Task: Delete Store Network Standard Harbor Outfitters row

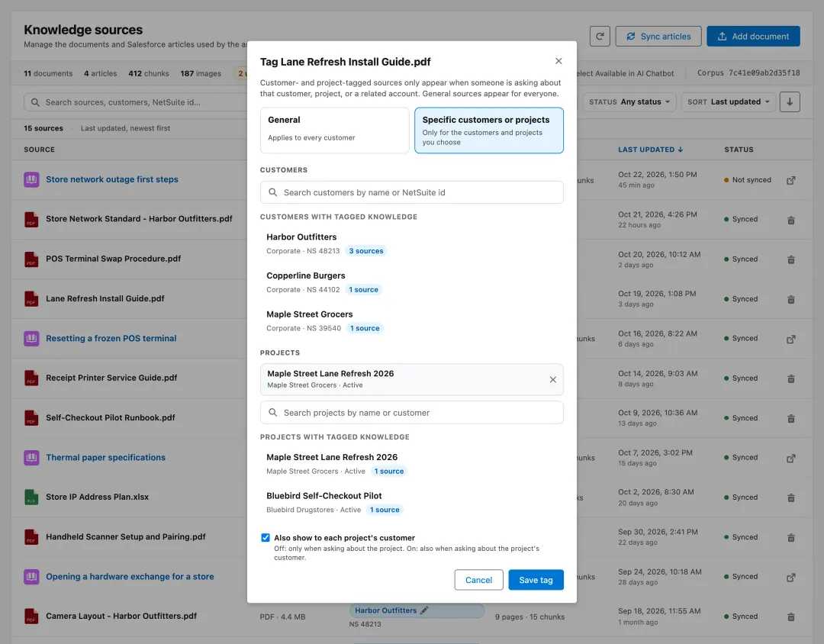Action: pos(790,221)
